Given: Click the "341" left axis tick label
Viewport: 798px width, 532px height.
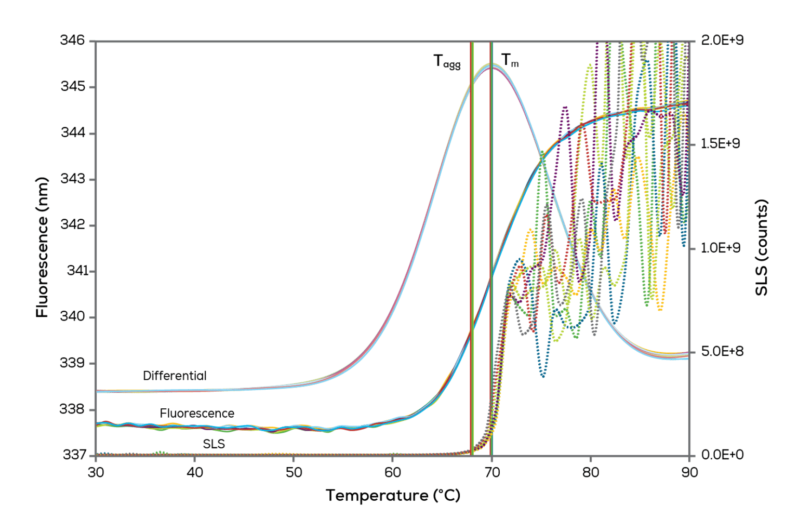Looking at the screenshot, I should [x=75, y=271].
